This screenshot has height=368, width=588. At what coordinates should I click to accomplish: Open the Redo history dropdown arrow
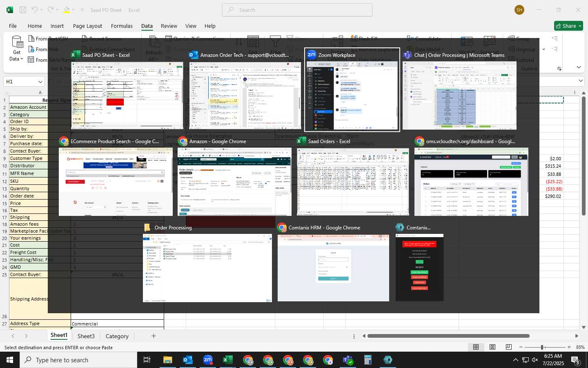[57, 10]
